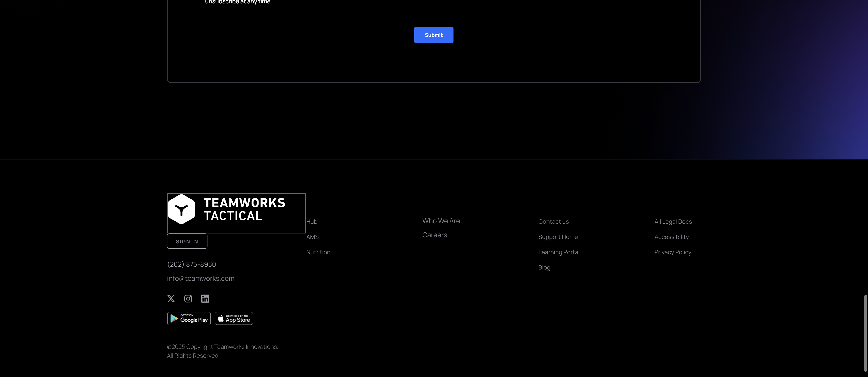Open the Blog footer link
Image resolution: width=868 pixels, height=377 pixels.
[x=544, y=267]
